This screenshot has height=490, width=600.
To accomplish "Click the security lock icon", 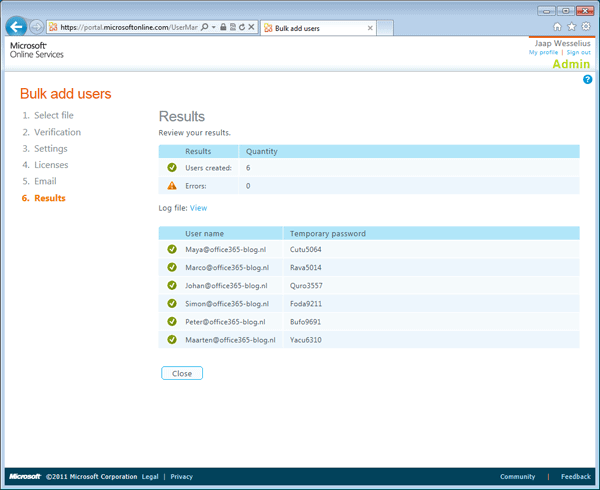I will (223, 27).
